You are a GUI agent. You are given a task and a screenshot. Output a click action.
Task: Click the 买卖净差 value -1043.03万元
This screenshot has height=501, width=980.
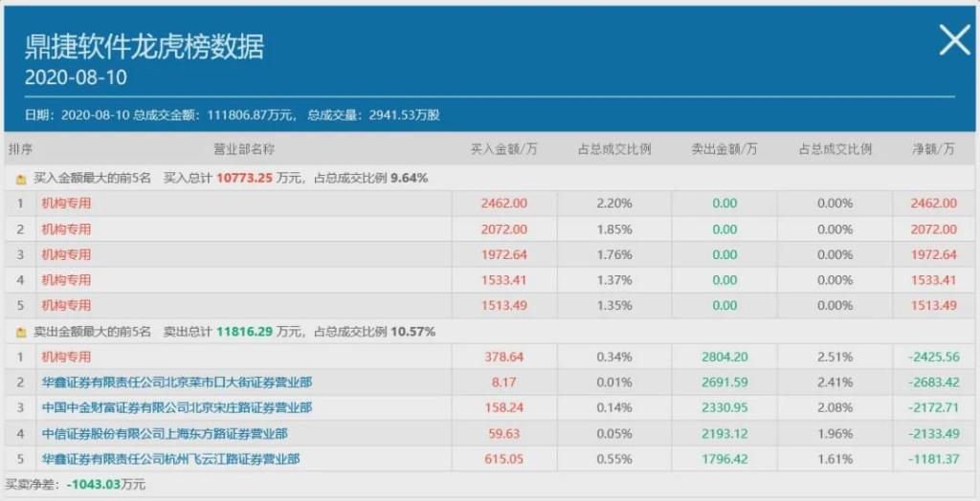[x=105, y=485]
